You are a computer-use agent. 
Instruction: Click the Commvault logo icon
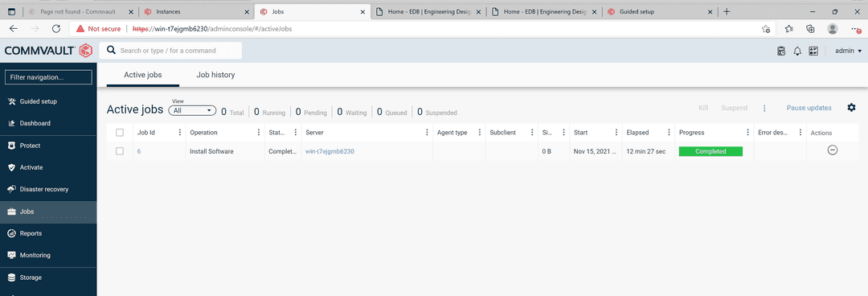(86, 51)
